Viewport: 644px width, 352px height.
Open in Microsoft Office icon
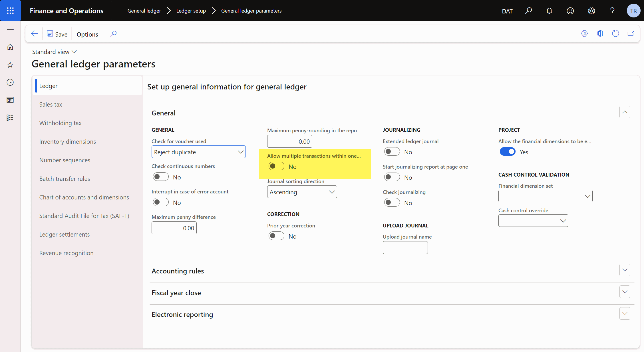click(600, 34)
